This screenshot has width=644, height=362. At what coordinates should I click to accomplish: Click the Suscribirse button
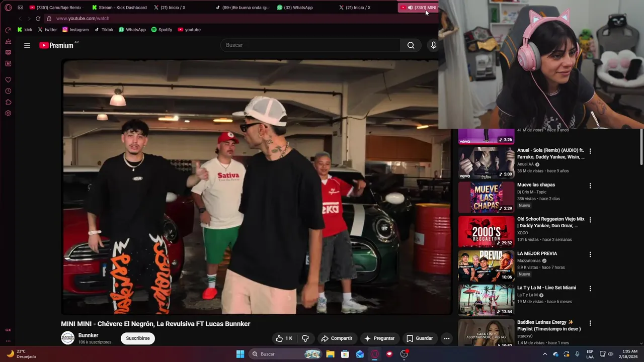coord(138,338)
